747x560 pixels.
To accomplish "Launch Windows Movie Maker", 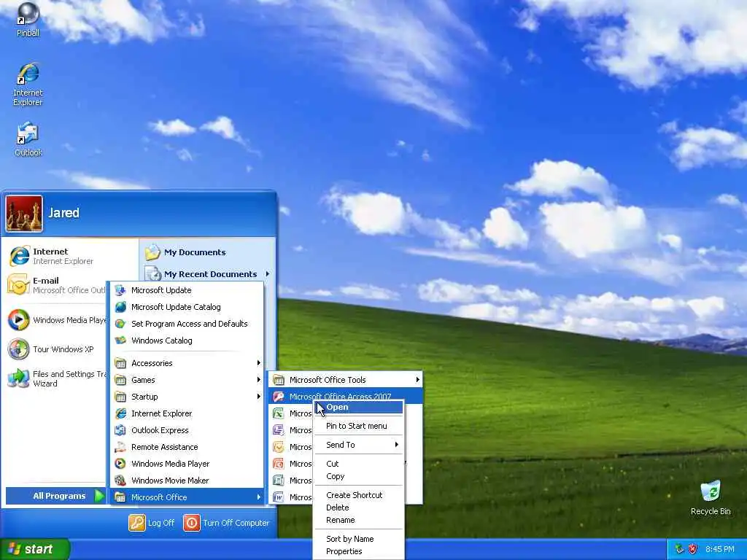I will tap(187, 481).
